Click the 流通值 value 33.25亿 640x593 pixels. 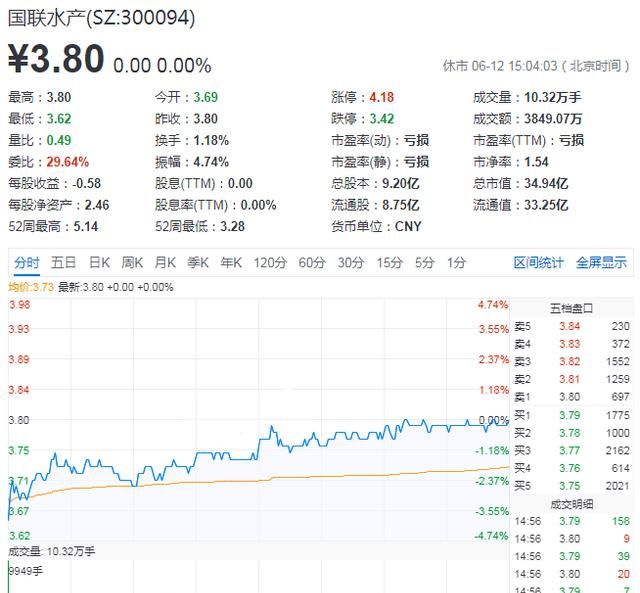(x=546, y=205)
